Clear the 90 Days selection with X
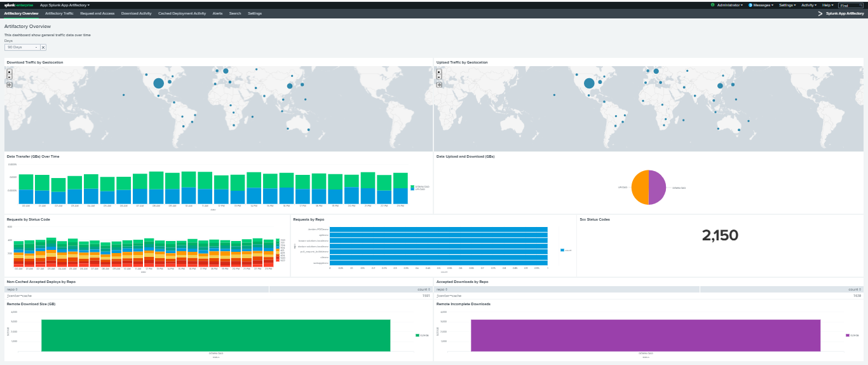Screen dimensions: 868x365 [43, 47]
